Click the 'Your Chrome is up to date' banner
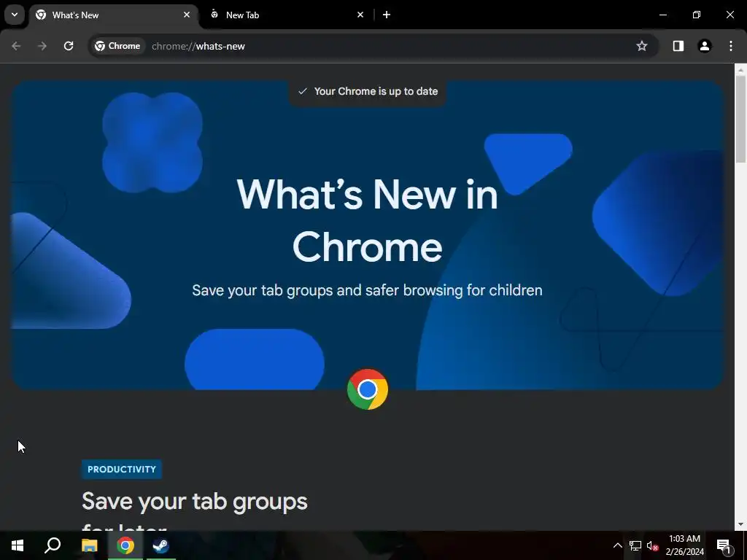The image size is (747, 560). pos(368,91)
